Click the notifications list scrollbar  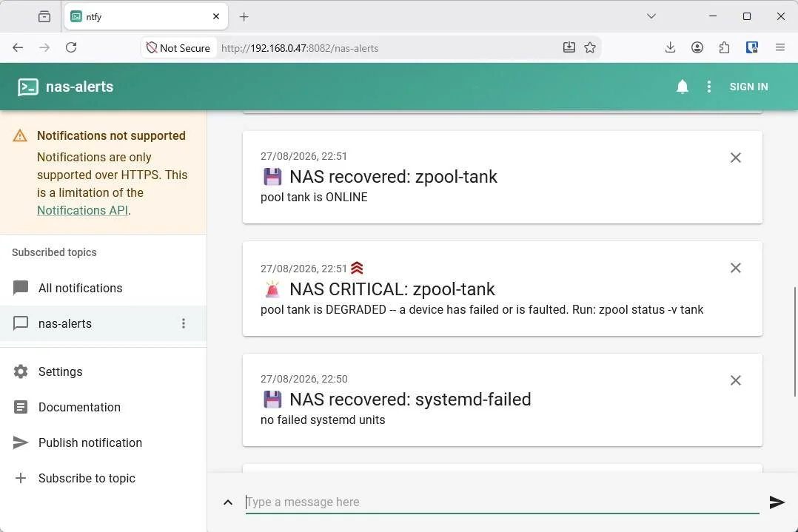coord(795,342)
